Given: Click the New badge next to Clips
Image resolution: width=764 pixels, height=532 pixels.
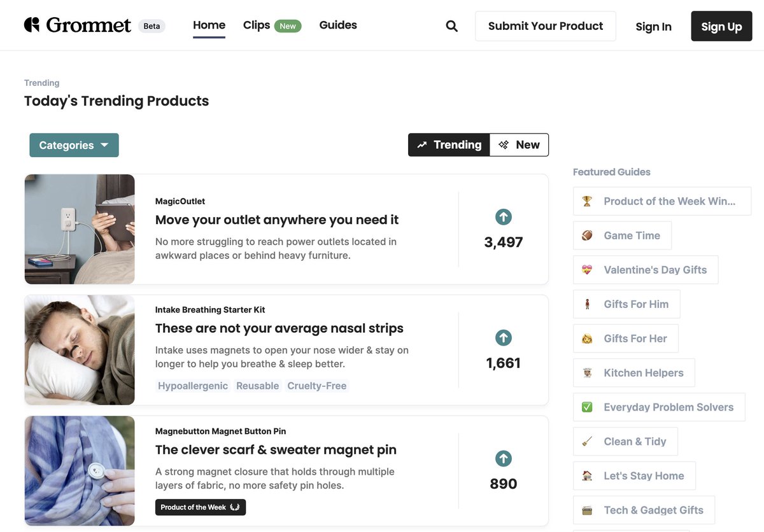Looking at the screenshot, I should 288,26.
